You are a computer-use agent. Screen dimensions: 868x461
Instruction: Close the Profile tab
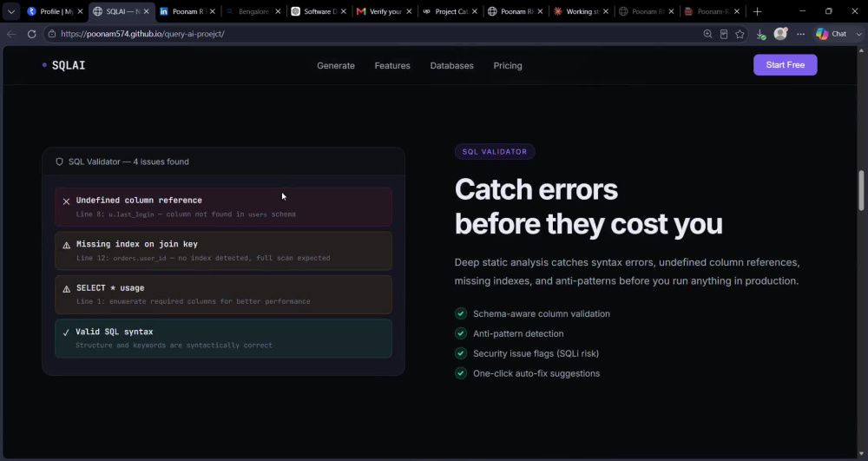(80, 11)
